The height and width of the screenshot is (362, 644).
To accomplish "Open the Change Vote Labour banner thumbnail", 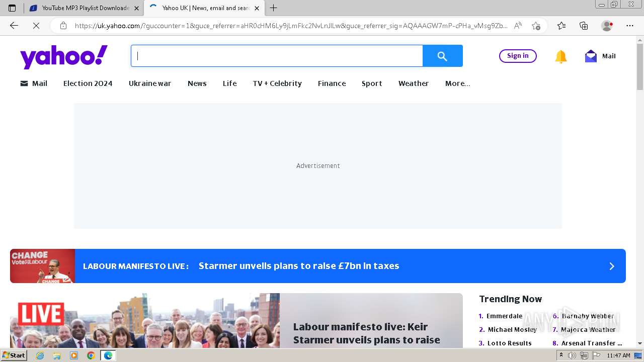I will pos(42,266).
